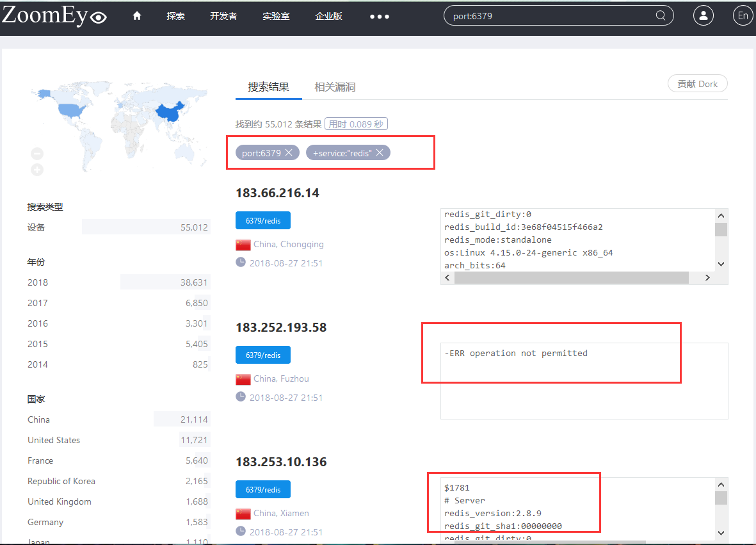Remove the +service:"redis" filter tag

pos(380,152)
